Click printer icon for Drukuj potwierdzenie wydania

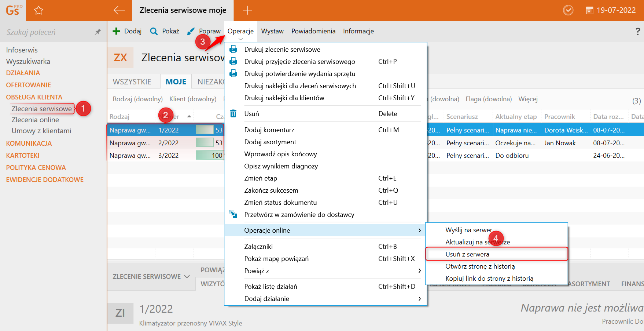[233, 73]
